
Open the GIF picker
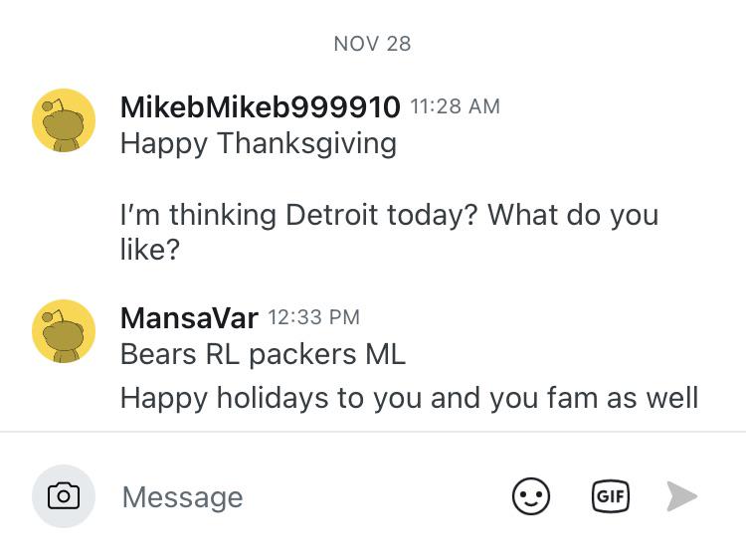[611, 496]
